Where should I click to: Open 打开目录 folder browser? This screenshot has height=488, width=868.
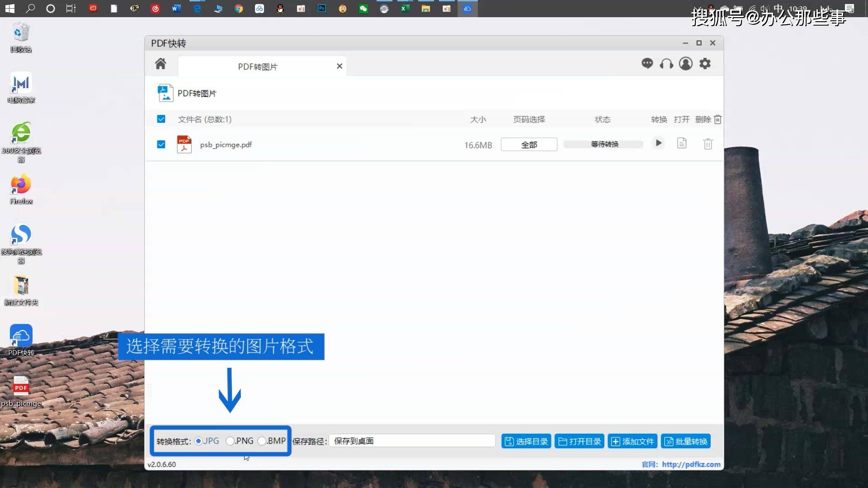[578, 441]
